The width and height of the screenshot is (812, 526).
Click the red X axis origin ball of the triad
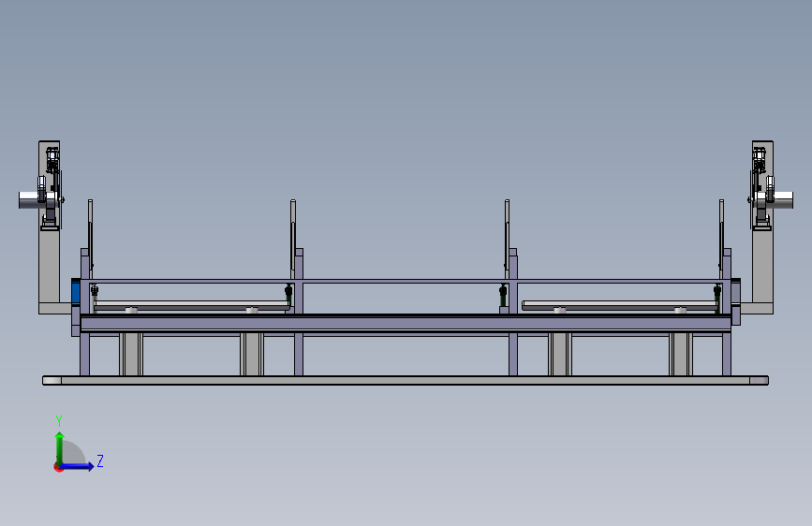coord(57,467)
